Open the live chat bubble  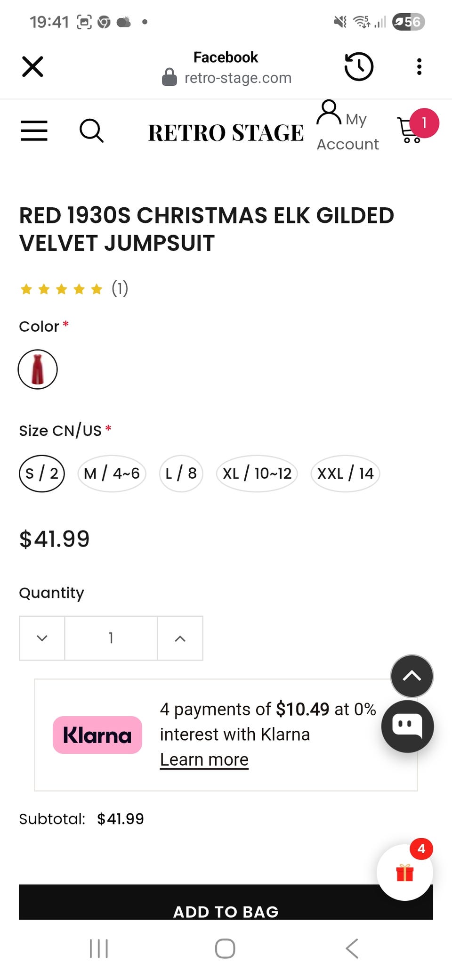tap(407, 726)
